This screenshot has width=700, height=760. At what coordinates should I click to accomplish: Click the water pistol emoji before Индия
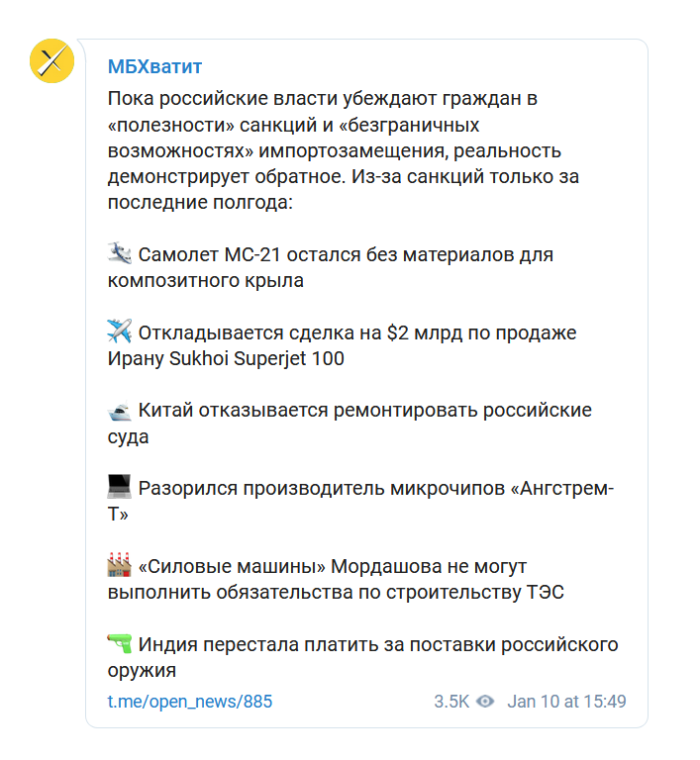click(119, 644)
